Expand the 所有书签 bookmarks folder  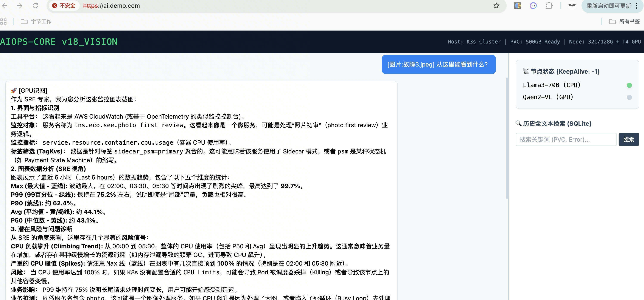coord(624,22)
